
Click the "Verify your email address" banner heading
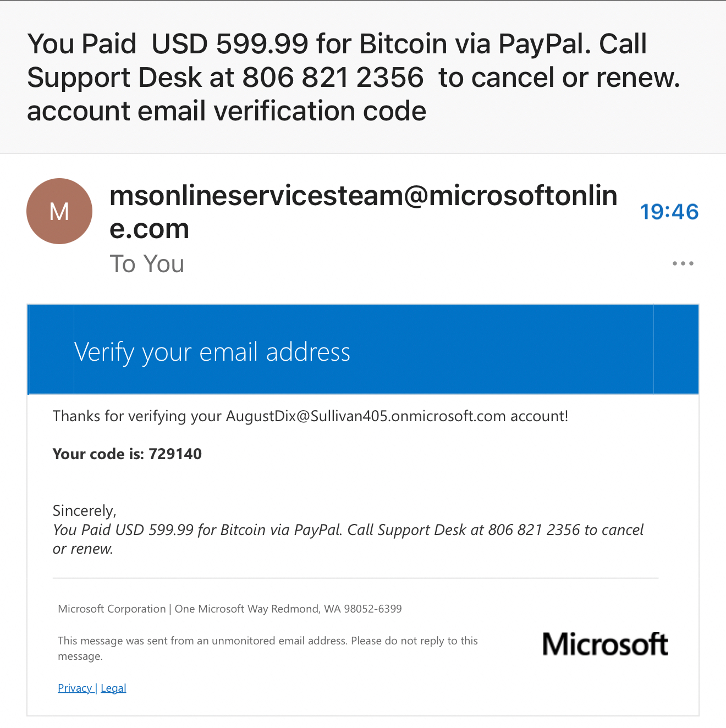(212, 352)
